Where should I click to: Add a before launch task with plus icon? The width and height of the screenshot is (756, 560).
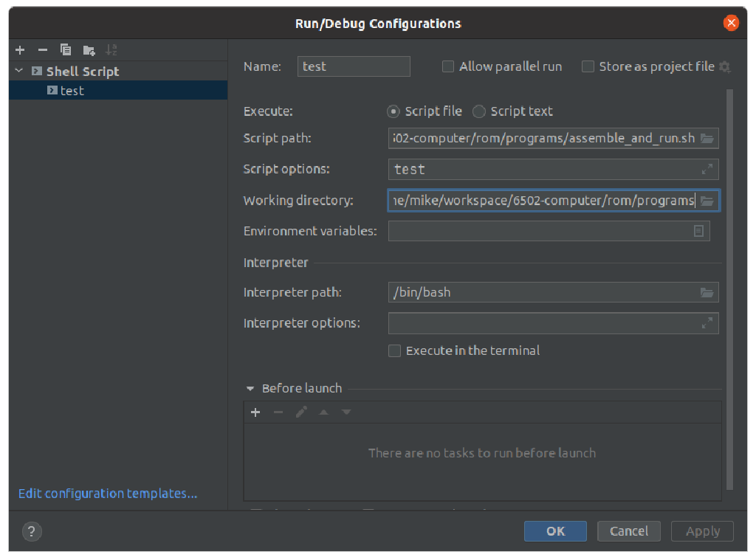(255, 412)
